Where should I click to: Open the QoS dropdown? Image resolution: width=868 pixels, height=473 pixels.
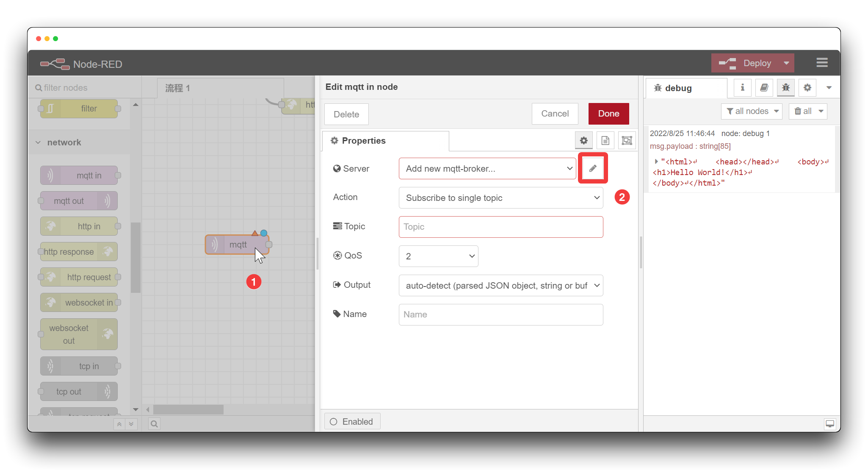[x=439, y=256]
